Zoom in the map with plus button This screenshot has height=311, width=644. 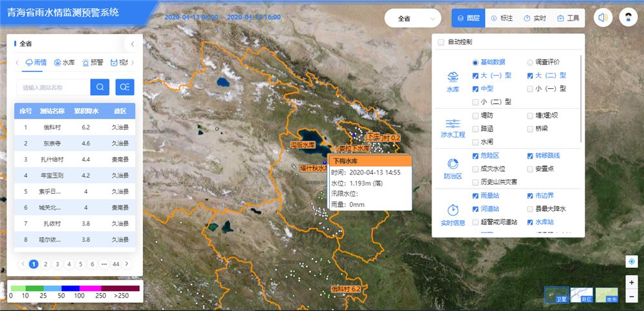tap(632, 283)
